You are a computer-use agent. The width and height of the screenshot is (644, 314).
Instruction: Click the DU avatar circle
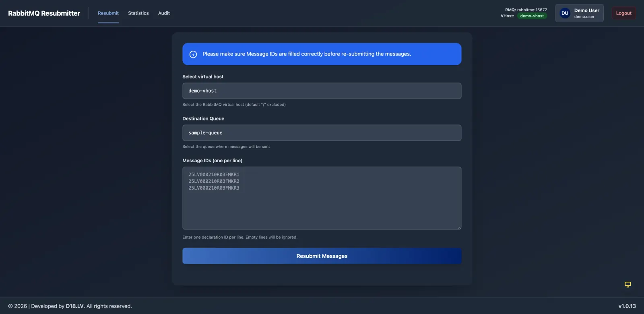pos(565,13)
